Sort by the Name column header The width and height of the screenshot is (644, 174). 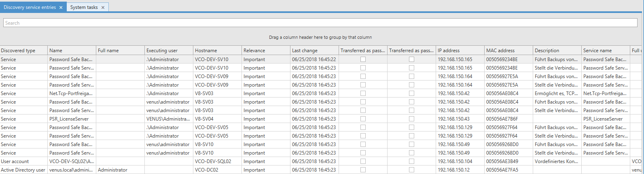pos(72,51)
